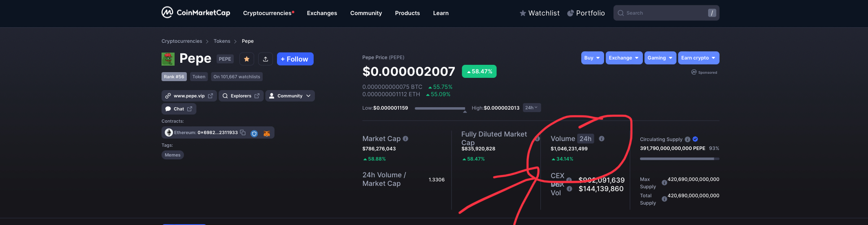
Task: Click the blue shield icon by contract
Action: (254, 133)
